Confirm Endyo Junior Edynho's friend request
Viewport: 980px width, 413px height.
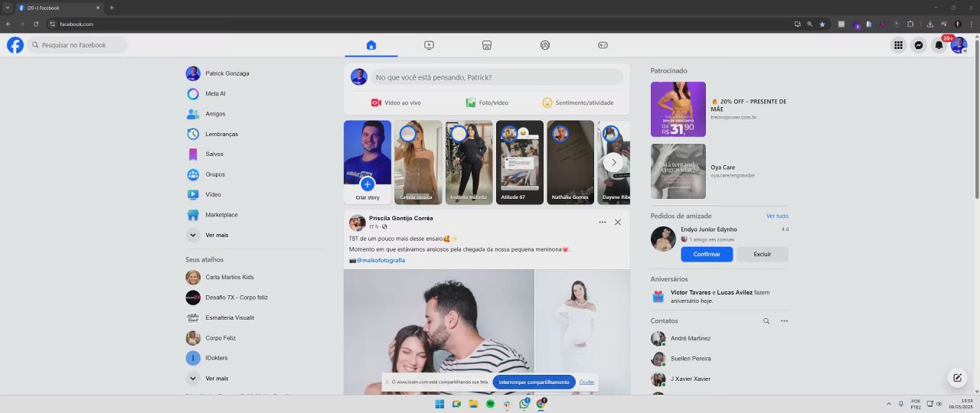click(x=707, y=254)
